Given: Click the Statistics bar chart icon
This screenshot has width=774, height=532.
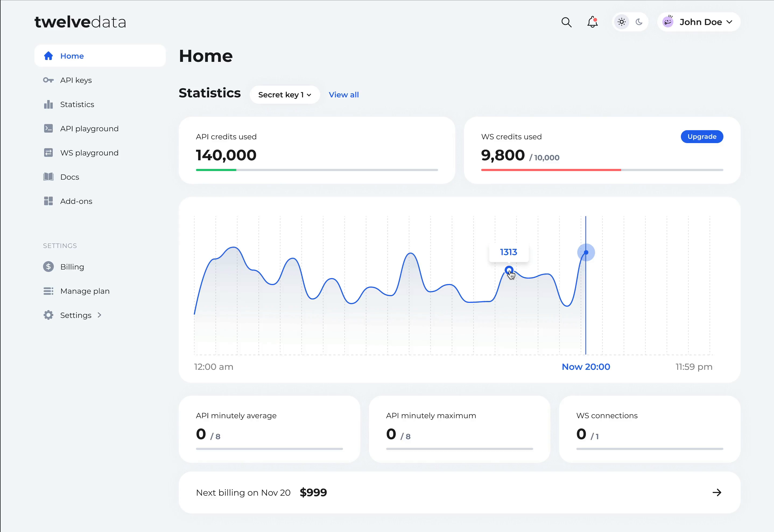Looking at the screenshot, I should [48, 104].
